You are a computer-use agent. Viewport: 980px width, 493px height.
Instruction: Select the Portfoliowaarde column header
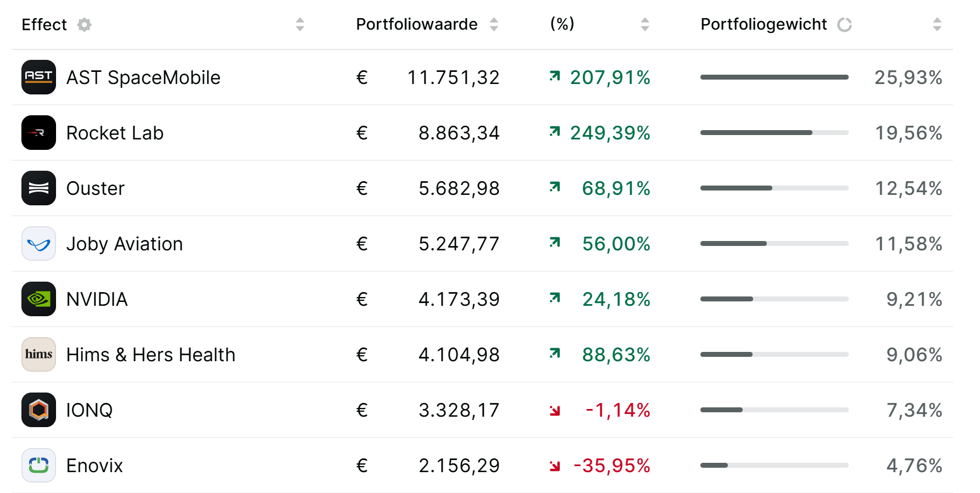416,25
